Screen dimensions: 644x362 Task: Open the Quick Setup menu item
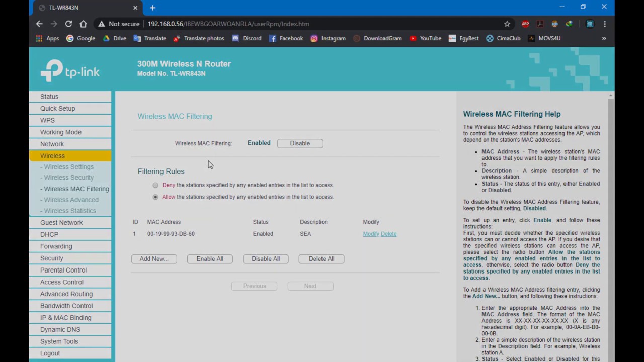(x=70, y=109)
